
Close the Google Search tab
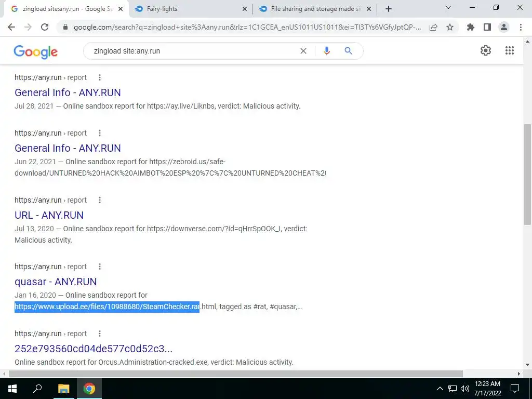click(121, 9)
